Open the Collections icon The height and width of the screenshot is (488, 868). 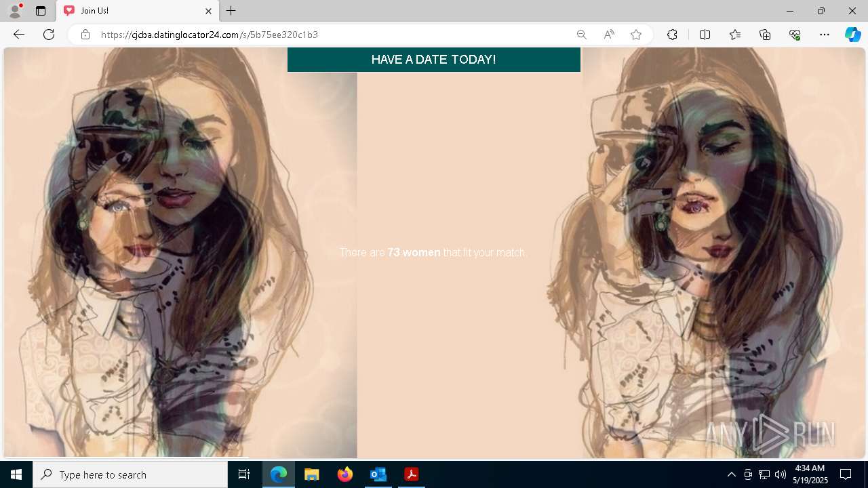(x=765, y=35)
